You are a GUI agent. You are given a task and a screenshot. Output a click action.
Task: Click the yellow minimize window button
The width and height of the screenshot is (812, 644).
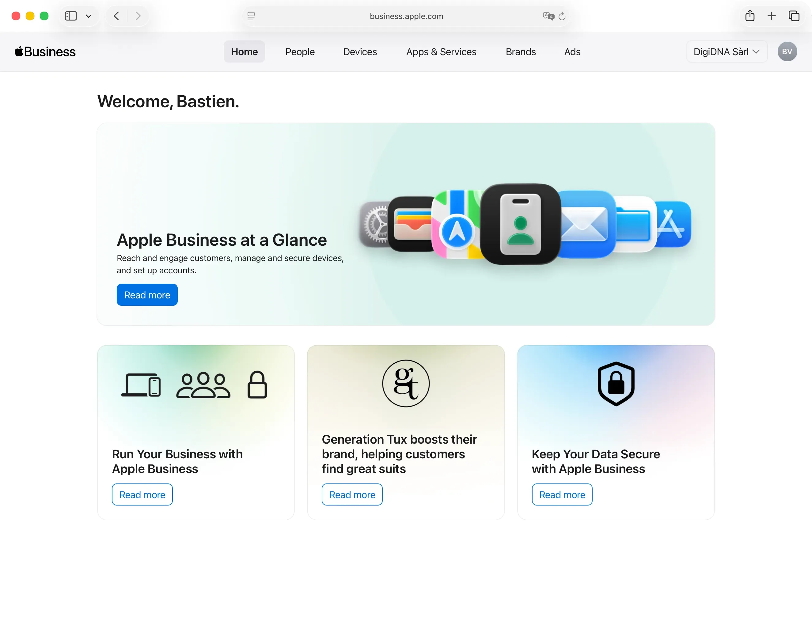click(x=30, y=16)
